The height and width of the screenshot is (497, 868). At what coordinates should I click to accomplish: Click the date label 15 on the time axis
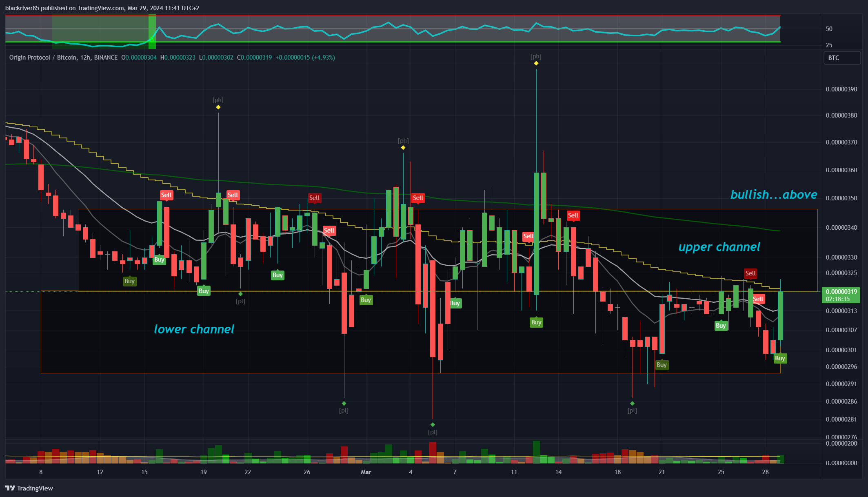(144, 472)
